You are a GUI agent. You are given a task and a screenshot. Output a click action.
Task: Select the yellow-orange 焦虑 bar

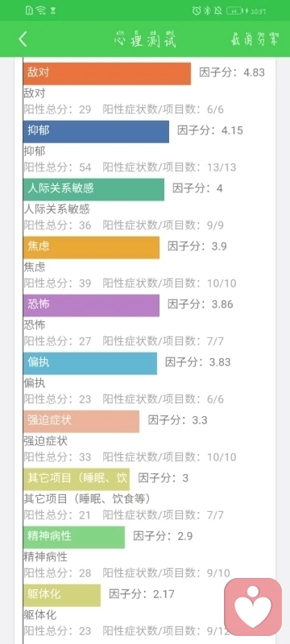pos(91,247)
